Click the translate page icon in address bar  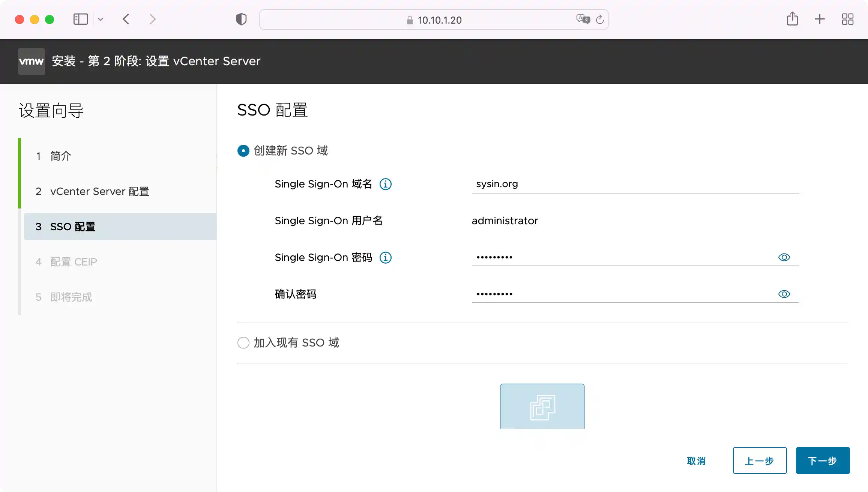point(583,19)
